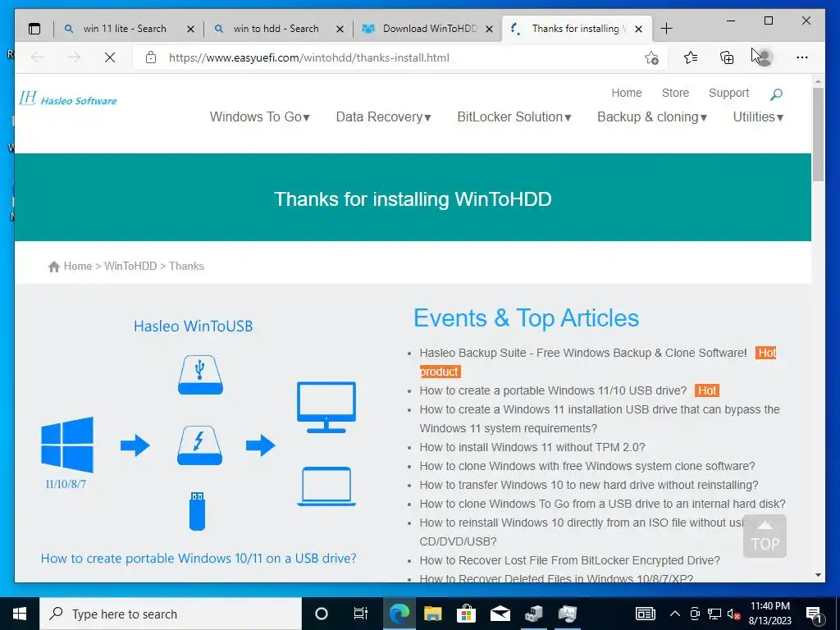
Task: Click the taskbar search box
Action: (171, 614)
